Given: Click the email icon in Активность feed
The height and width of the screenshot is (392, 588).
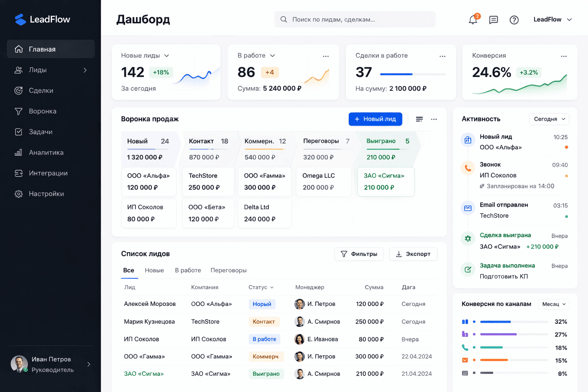Looking at the screenshot, I should tap(467, 208).
